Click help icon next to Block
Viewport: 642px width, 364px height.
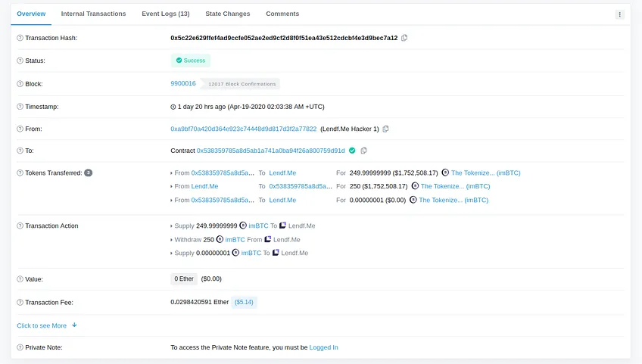tap(20, 84)
